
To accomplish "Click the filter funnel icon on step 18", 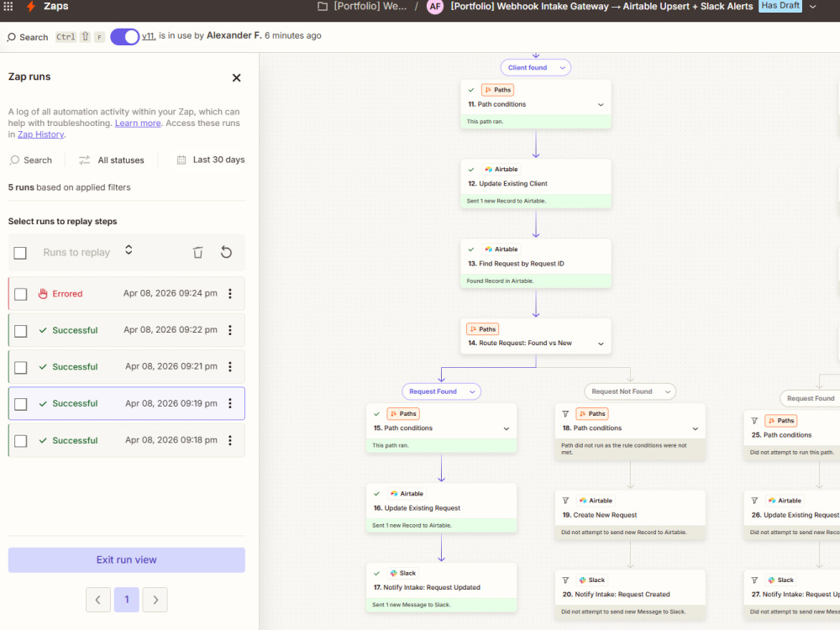I will click(x=565, y=413).
